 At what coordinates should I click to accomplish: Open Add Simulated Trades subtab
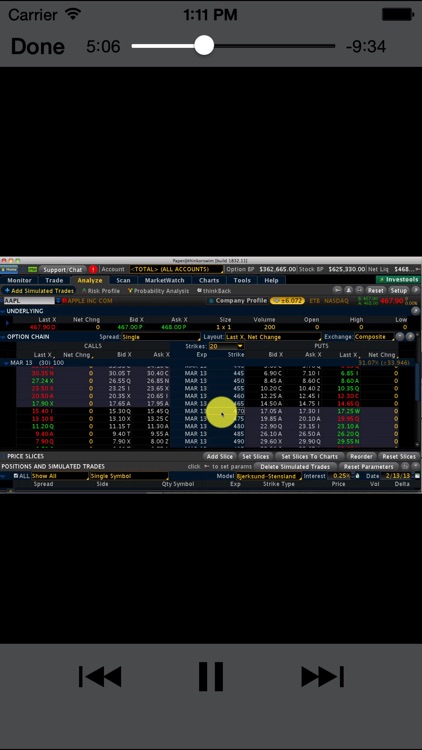(x=39, y=291)
